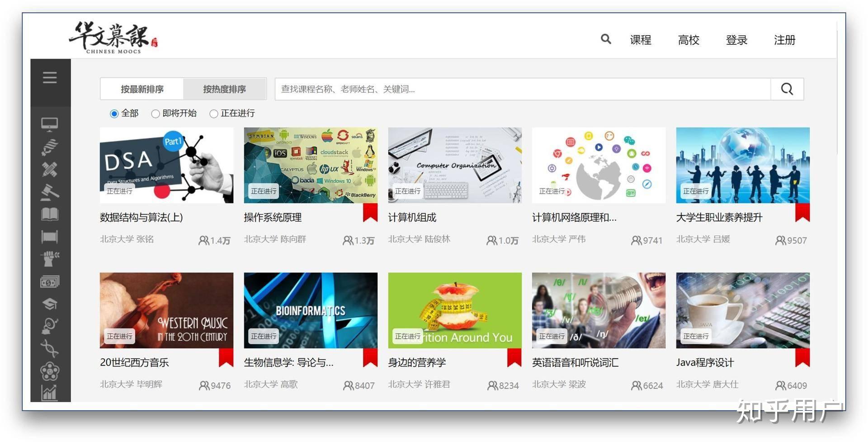Click the 注册 registration link

point(784,40)
